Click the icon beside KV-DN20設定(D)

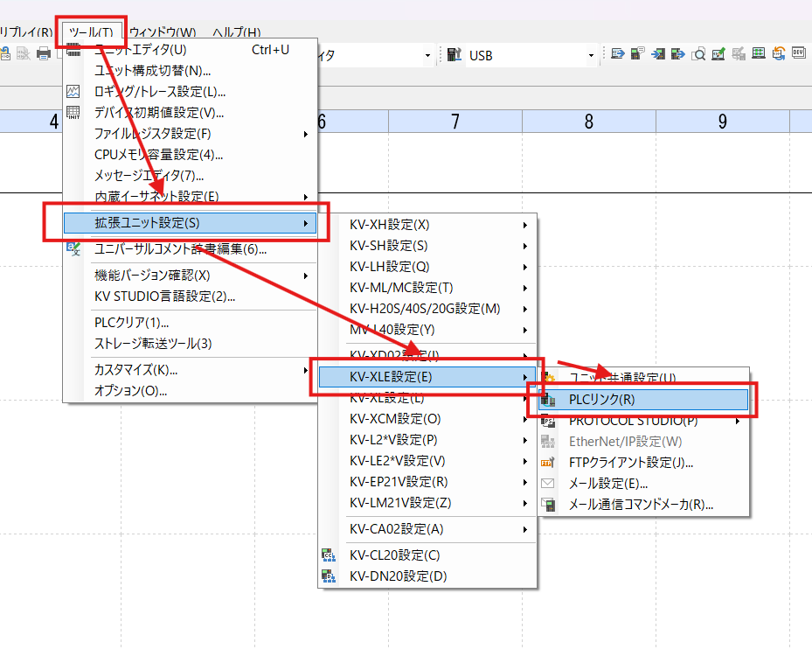point(329,576)
